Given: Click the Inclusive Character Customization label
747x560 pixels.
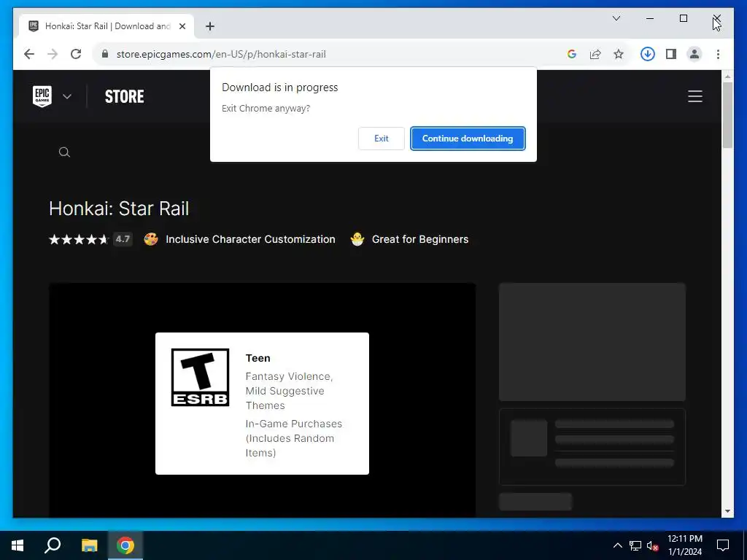Looking at the screenshot, I should 251,239.
